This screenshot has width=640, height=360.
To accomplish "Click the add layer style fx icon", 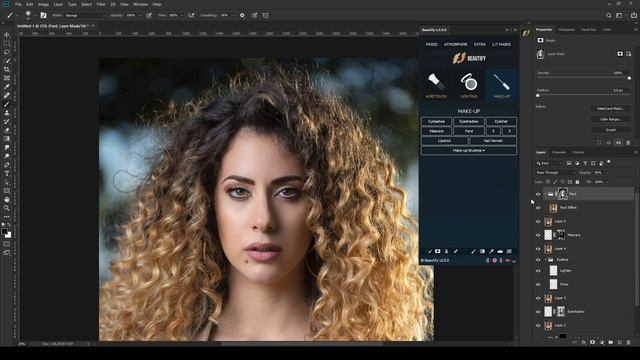I will (x=584, y=342).
